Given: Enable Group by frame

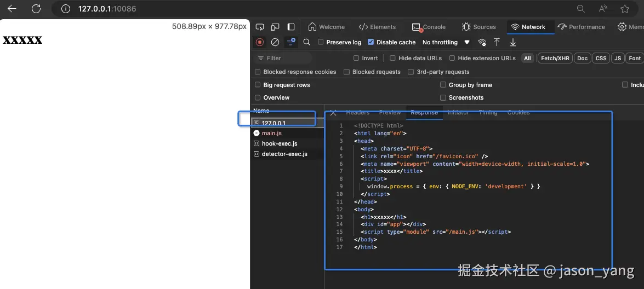Looking at the screenshot, I should click(443, 85).
